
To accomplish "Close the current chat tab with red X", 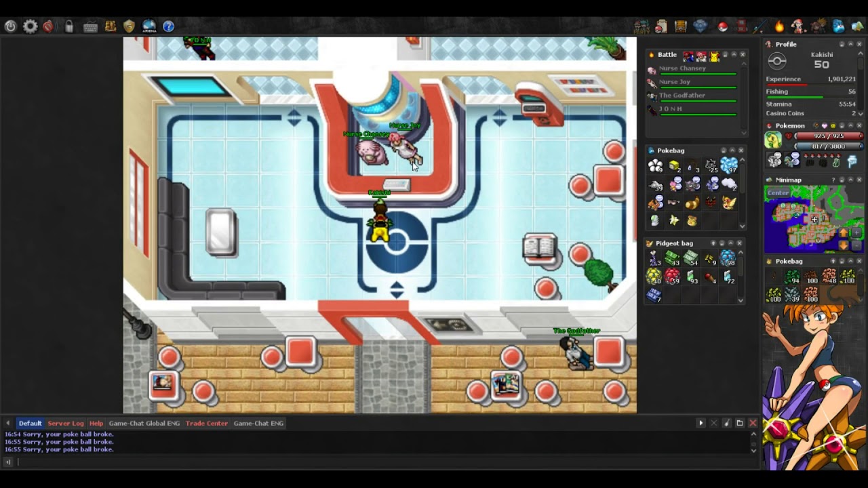I will pos(753,423).
